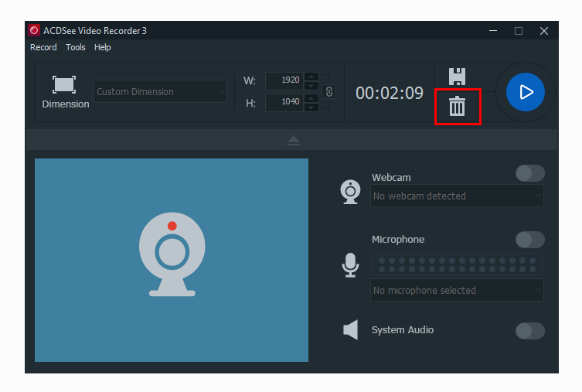Click the Webcam label text
Image resolution: width=582 pixels, height=392 pixels.
[x=391, y=177]
